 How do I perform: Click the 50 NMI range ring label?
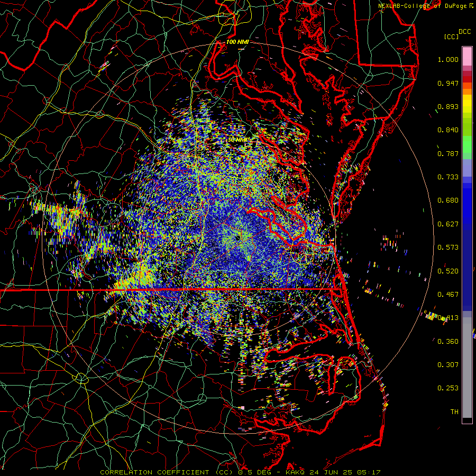coord(237,140)
